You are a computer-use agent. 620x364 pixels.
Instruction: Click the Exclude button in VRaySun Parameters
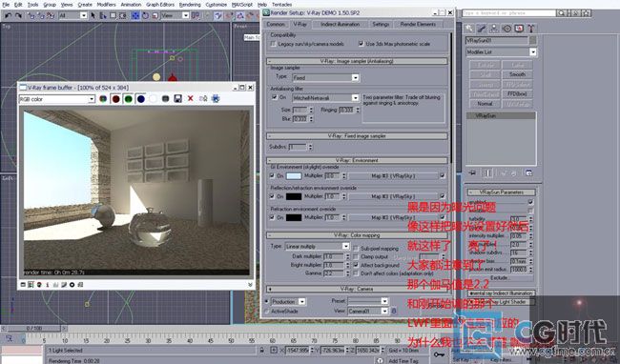click(x=500, y=278)
